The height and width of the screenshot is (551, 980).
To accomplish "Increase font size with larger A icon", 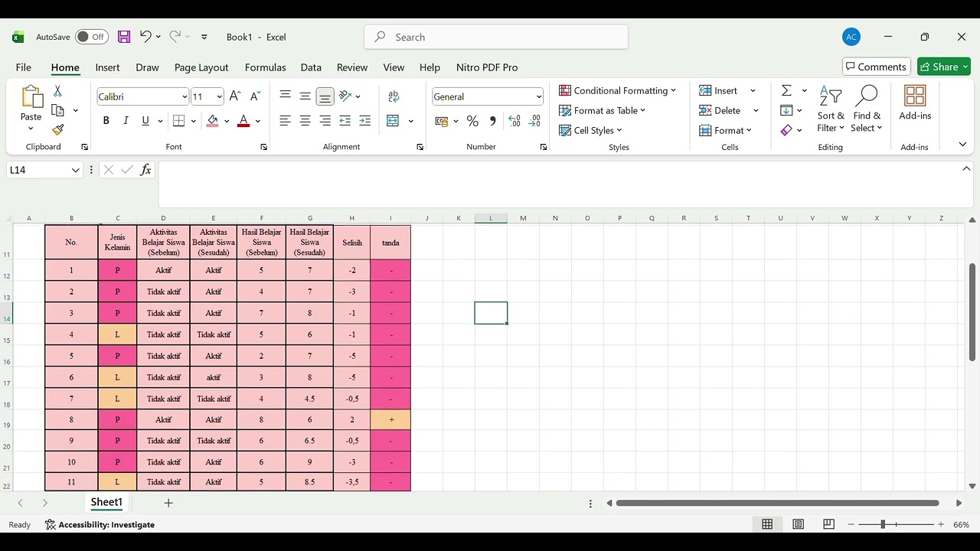I will (x=235, y=96).
